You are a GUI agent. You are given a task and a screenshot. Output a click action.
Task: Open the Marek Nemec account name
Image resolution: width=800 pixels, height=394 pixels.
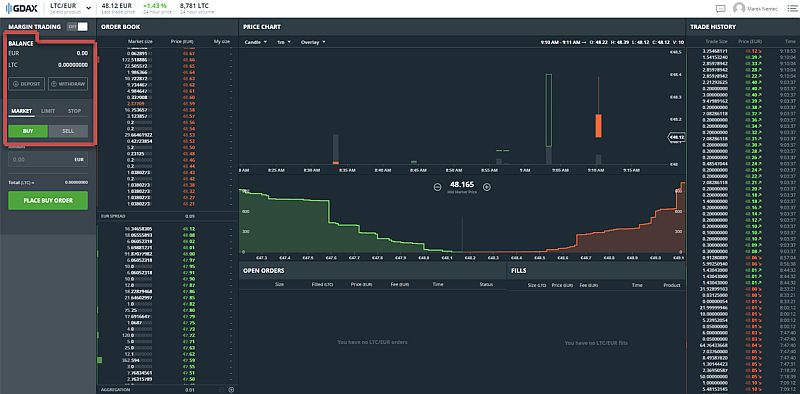click(762, 9)
